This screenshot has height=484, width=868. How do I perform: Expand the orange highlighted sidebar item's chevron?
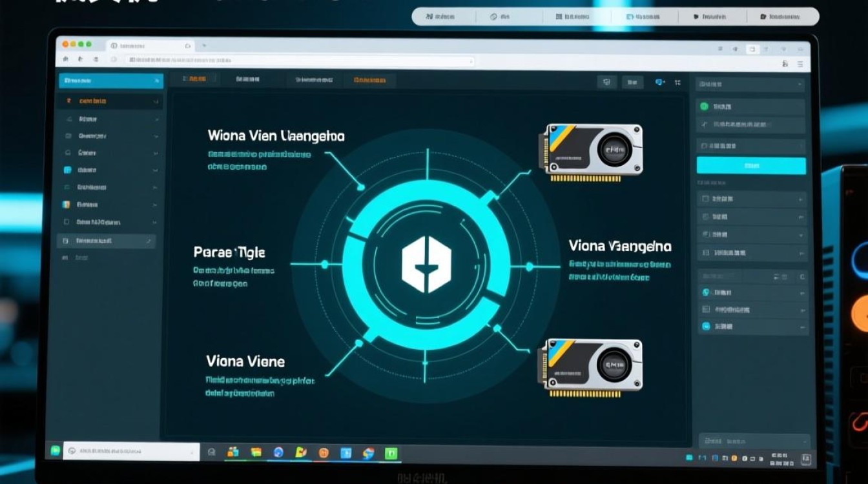[x=155, y=102]
